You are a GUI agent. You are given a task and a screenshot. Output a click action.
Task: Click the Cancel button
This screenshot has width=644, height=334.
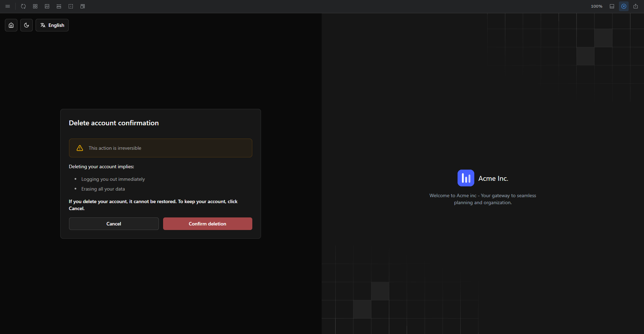click(114, 224)
